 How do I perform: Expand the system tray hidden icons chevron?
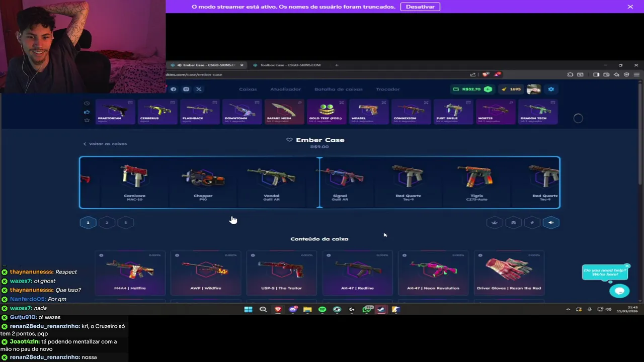click(x=568, y=309)
